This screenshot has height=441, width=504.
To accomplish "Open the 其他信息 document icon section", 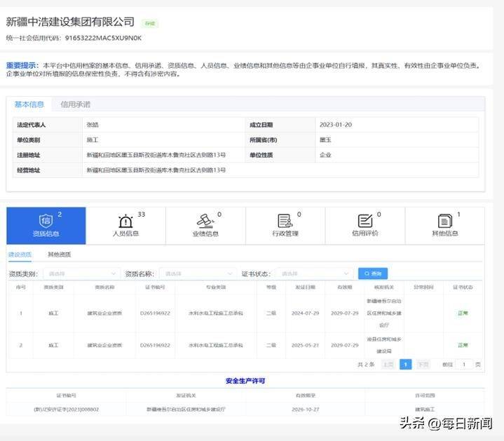I will tap(444, 225).
